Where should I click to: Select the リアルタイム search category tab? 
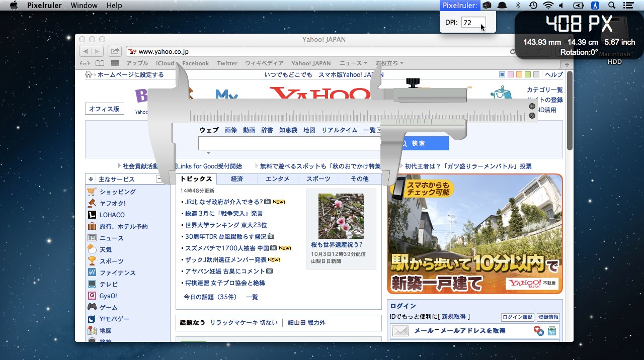(340, 130)
